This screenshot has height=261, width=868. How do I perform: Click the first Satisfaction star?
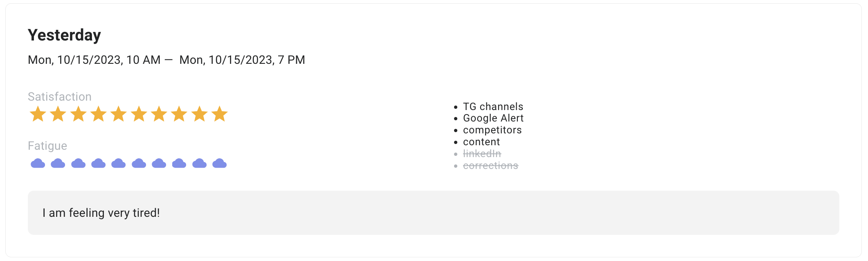(x=38, y=114)
